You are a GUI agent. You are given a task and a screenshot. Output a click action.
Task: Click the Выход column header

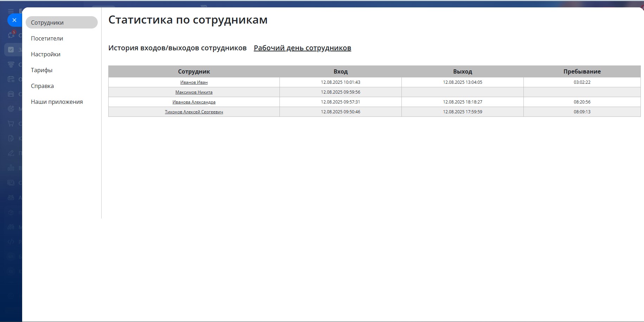[x=463, y=71]
